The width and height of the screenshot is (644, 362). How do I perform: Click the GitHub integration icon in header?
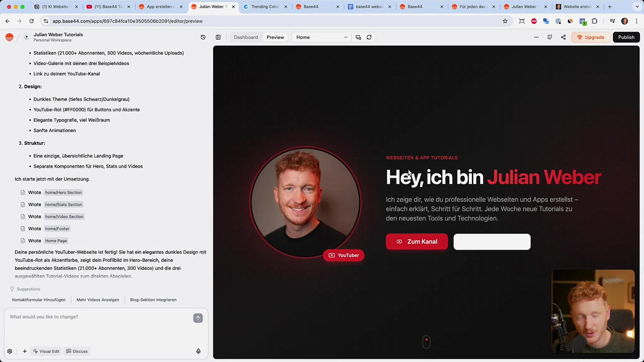point(549,37)
